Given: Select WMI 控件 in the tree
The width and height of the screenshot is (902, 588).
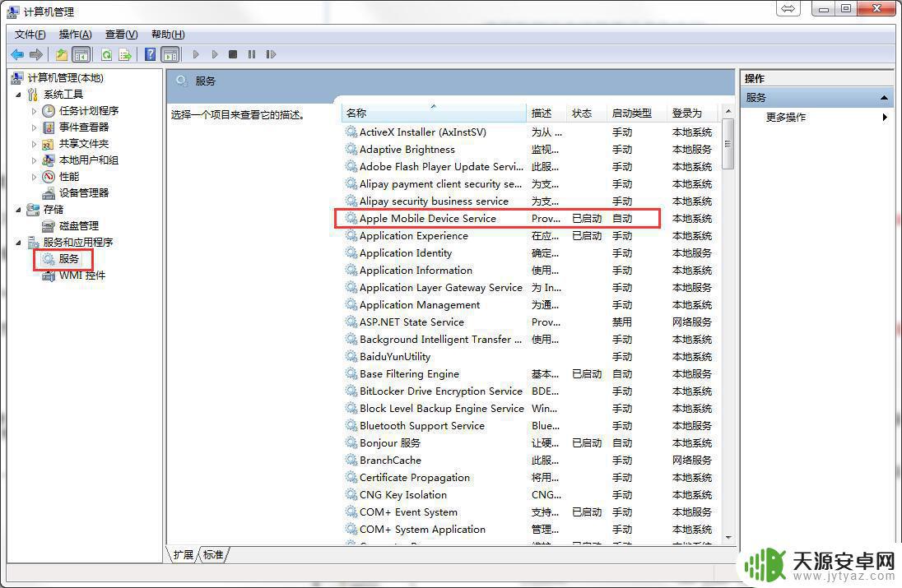Looking at the screenshot, I should (x=82, y=275).
